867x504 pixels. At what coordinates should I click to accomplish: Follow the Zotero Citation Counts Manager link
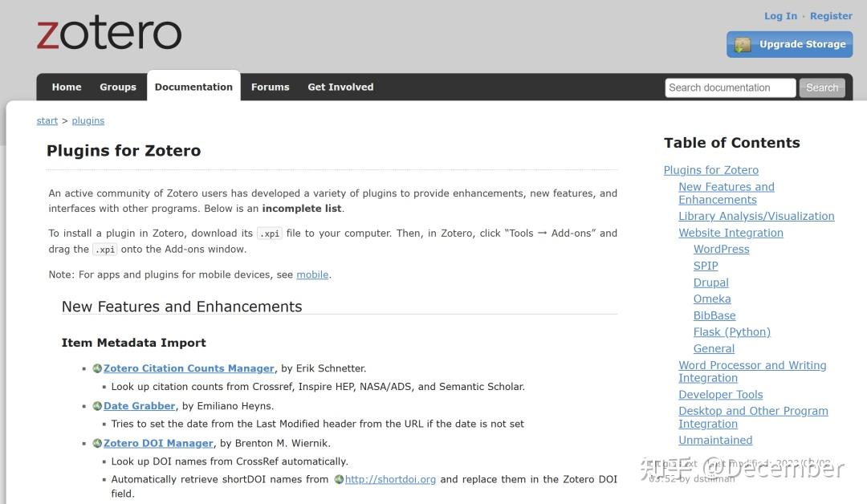tap(189, 368)
